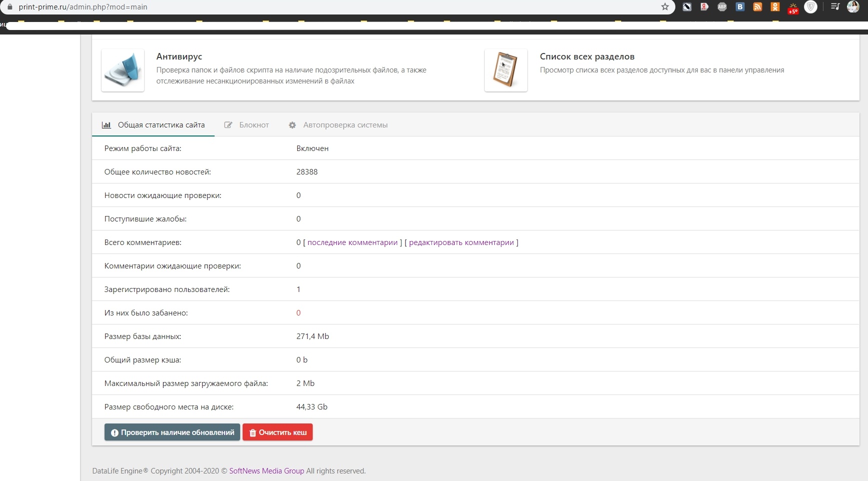Click the Размер свободного места на диске label
This screenshot has width=868, height=481.
pos(169,407)
